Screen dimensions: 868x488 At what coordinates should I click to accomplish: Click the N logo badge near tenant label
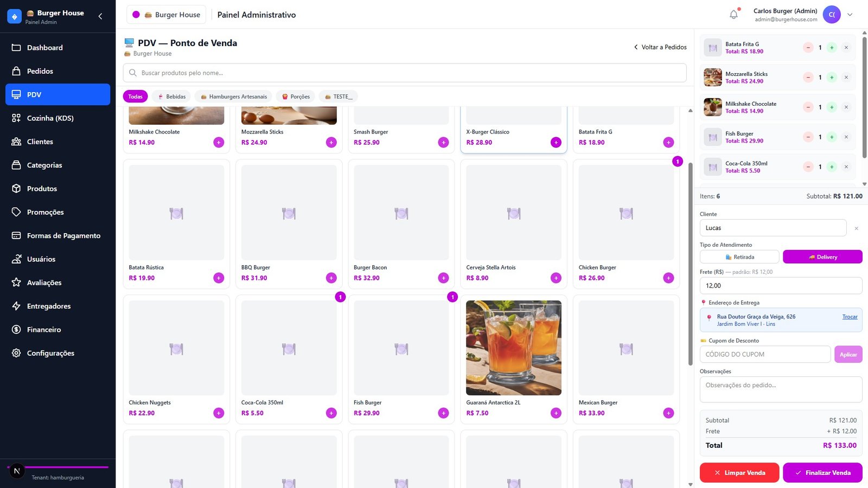17,471
